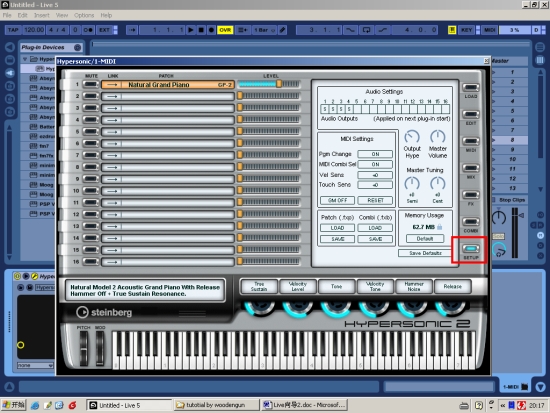
Task: Click the GM OFF button
Action: point(337,200)
